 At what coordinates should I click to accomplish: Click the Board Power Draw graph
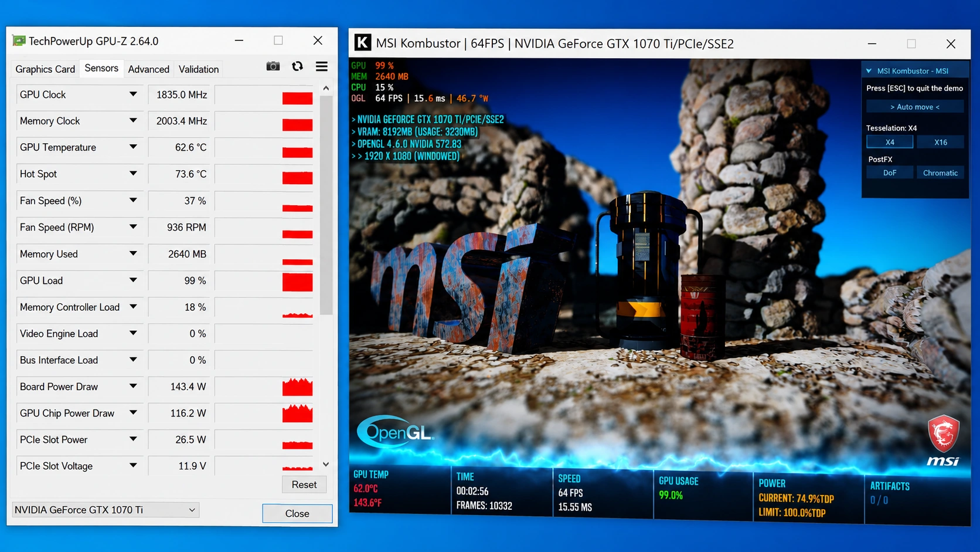(264, 387)
